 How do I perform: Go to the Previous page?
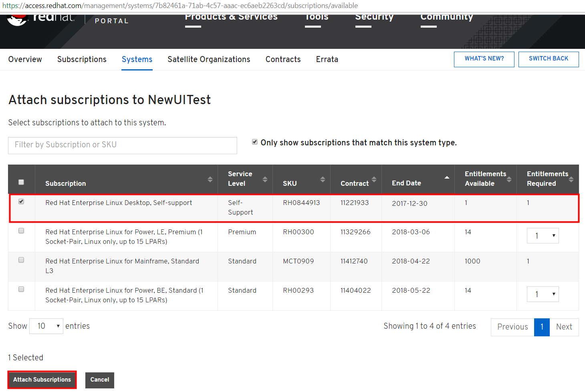click(512, 327)
